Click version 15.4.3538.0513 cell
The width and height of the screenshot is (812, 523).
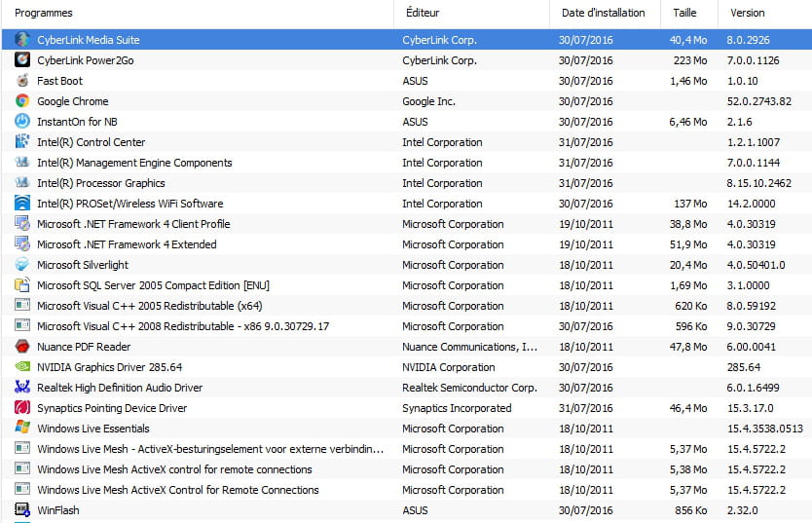pos(765,429)
